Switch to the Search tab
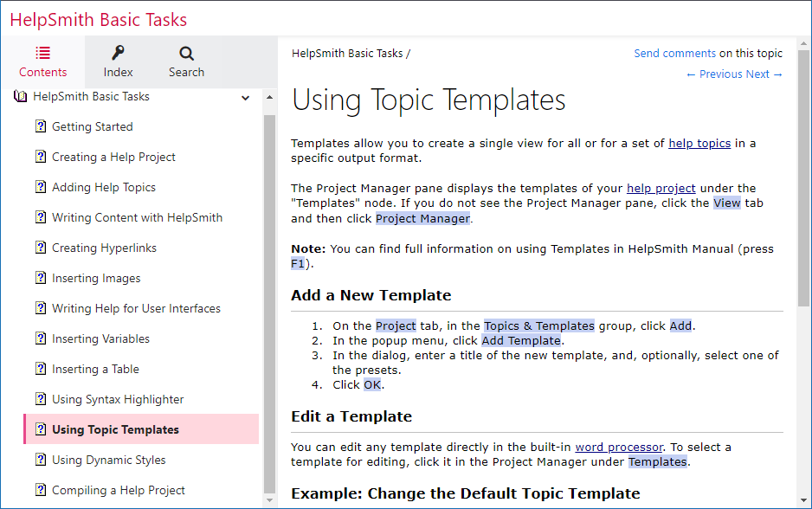 coord(186,61)
